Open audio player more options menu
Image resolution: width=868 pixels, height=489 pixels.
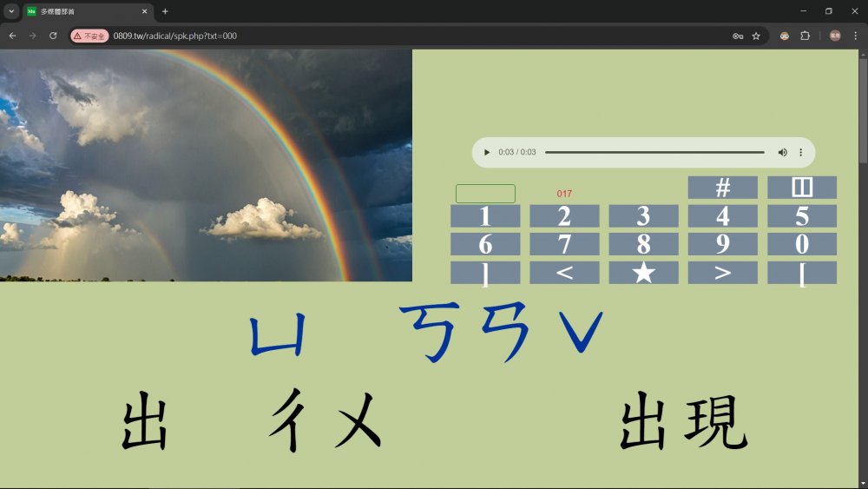[800, 152]
